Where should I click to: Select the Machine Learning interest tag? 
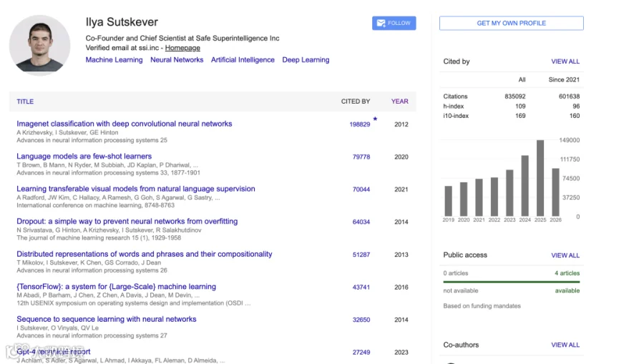[114, 60]
